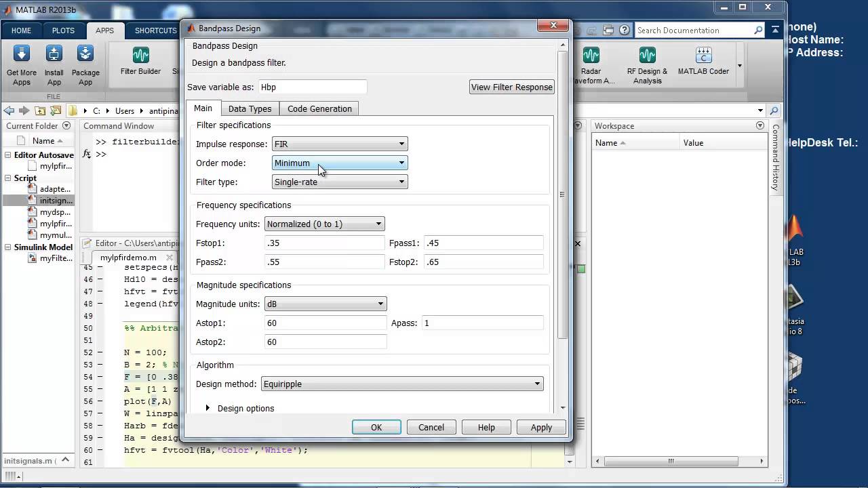This screenshot has width=868, height=488.
Task: Switch to the PLOTS ribbon tab
Action: (63, 30)
